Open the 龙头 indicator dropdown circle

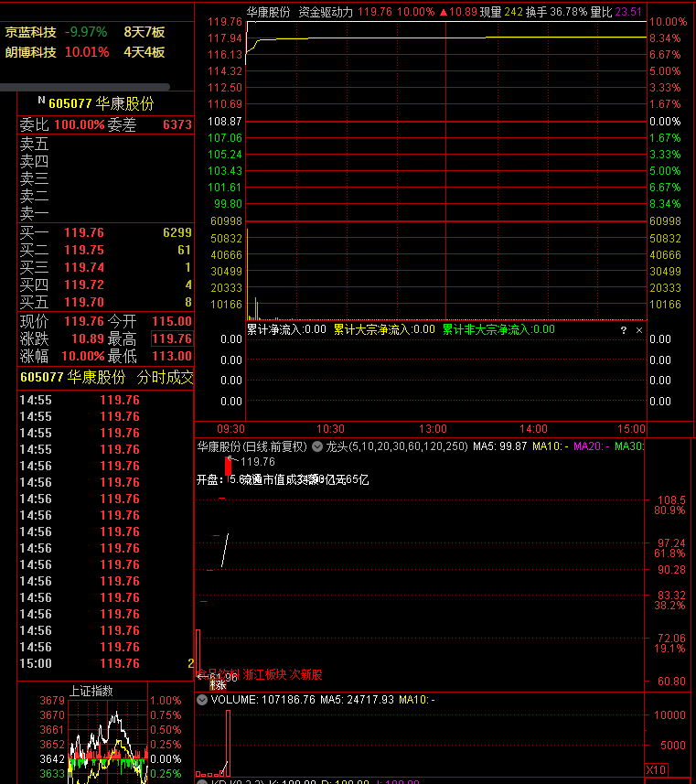coord(317,446)
